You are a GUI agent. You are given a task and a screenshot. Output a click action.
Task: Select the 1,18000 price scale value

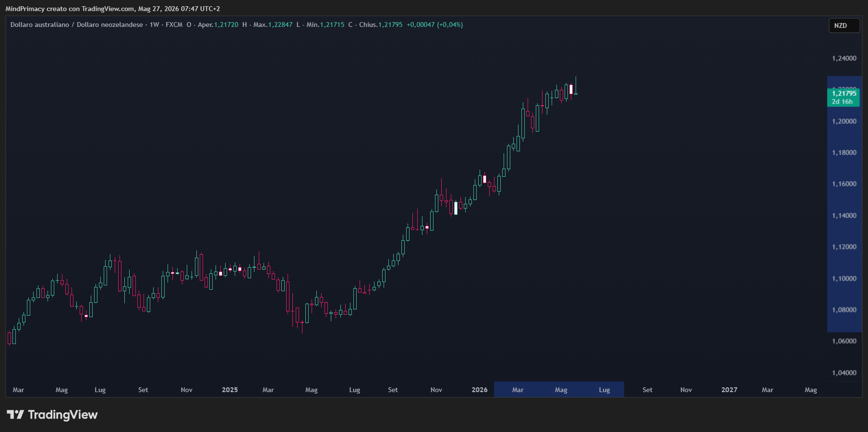pyautogui.click(x=844, y=152)
